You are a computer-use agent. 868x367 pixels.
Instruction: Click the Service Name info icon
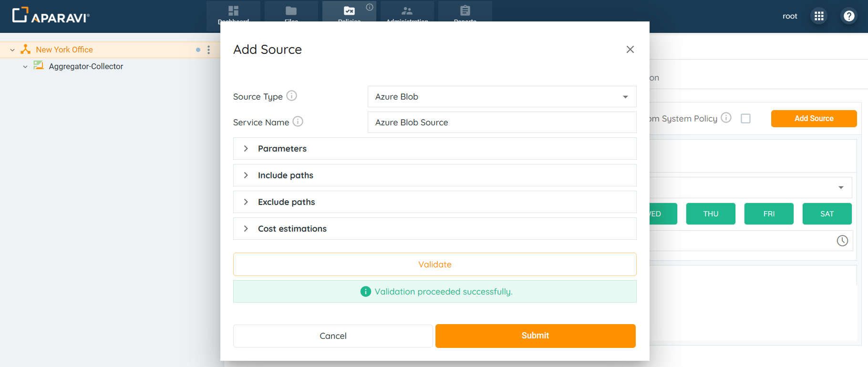click(298, 122)
